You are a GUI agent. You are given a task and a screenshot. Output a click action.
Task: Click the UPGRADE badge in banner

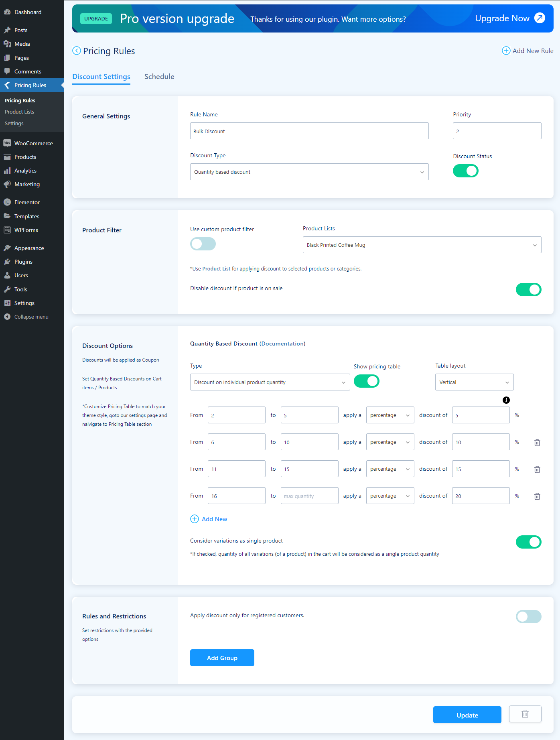pos(96,18)
